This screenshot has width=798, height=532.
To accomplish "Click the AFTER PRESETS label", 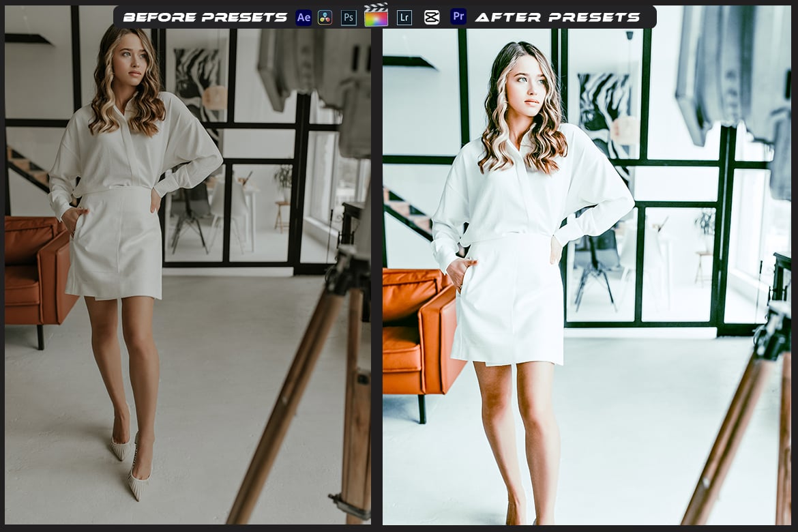I will click(x=559, y=17).
